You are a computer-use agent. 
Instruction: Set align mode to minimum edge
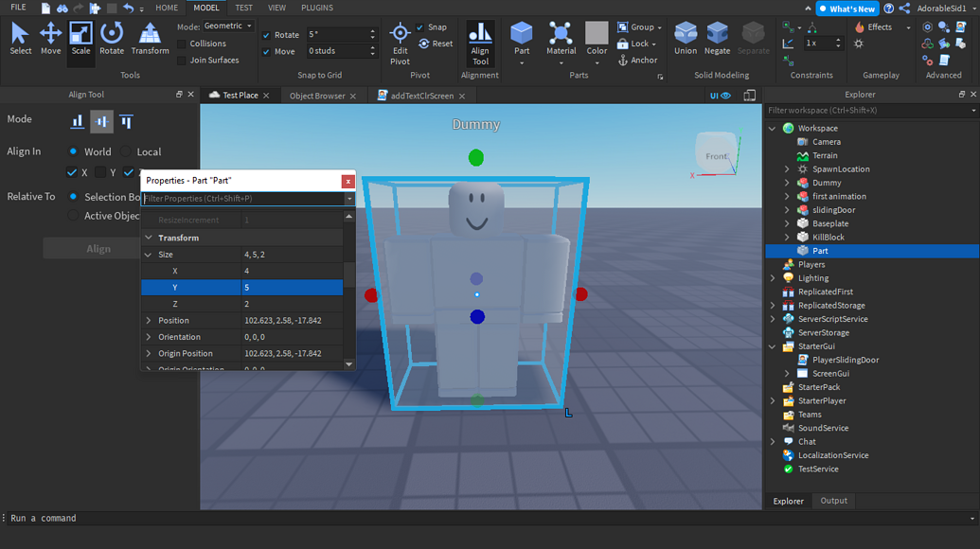[x=77, y=121]
